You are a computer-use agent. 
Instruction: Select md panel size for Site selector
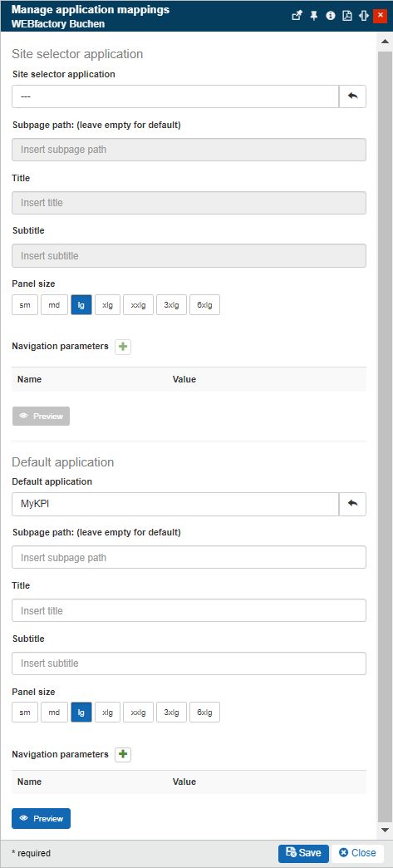pos(54,305)
